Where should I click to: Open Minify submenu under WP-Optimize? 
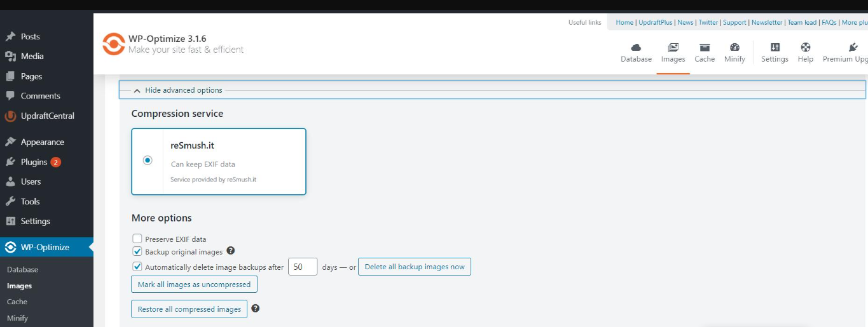[x=18, y=318]
